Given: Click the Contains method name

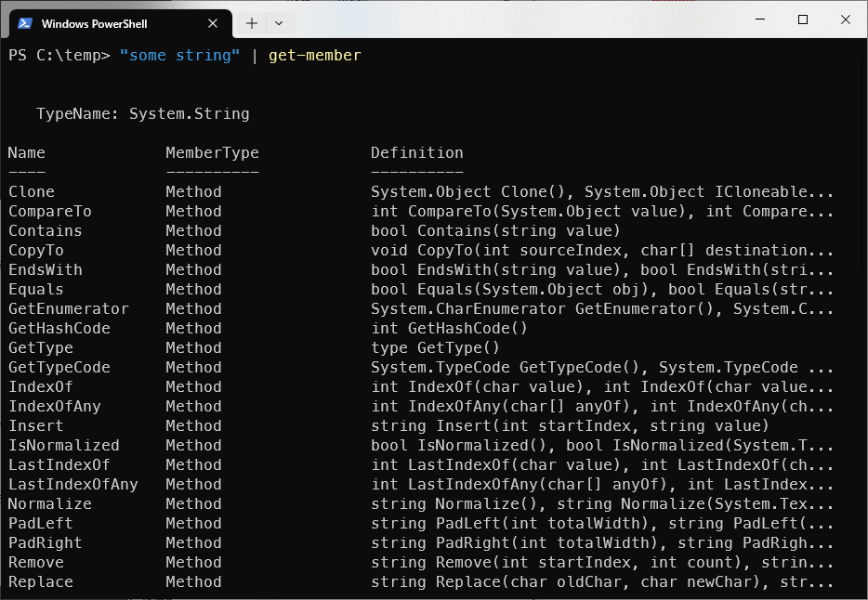Looking at the screenshot, I should point(46,230).
